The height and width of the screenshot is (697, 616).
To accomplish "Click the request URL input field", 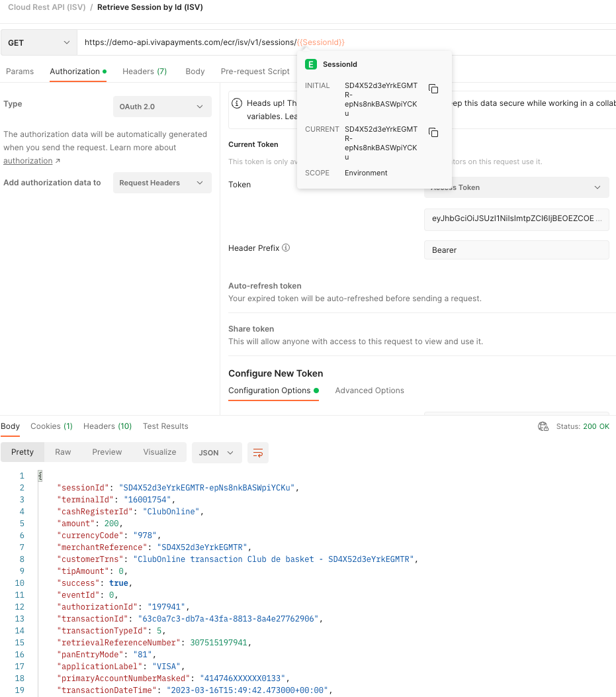I will coord(185,41).
